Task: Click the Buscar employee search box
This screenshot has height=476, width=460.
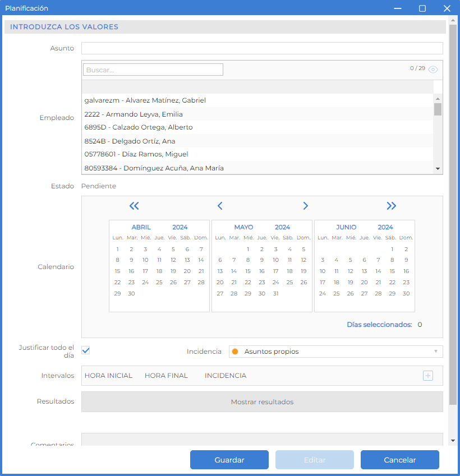Action: pos(153,70)
